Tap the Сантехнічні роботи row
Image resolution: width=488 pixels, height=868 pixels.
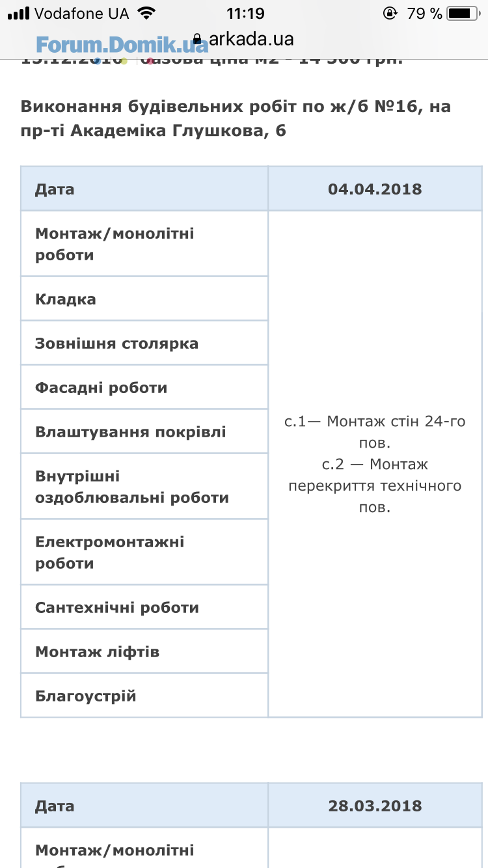(x=144, y=607)
